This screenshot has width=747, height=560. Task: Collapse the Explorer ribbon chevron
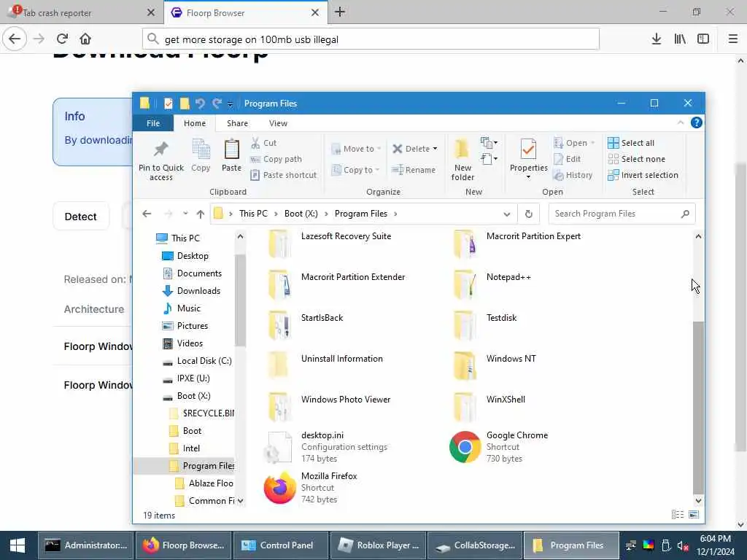click(x=681, y=122)
